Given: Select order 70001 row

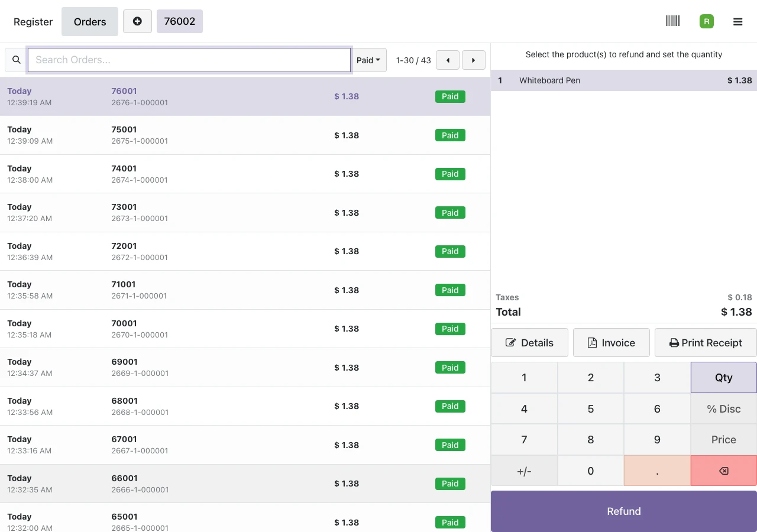Looking at the screenshot, I should tap(245, 329).
